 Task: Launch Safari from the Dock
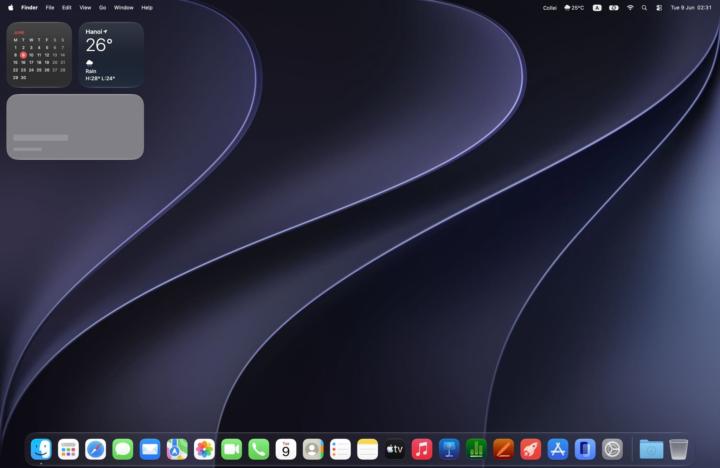tap(96, 449)
